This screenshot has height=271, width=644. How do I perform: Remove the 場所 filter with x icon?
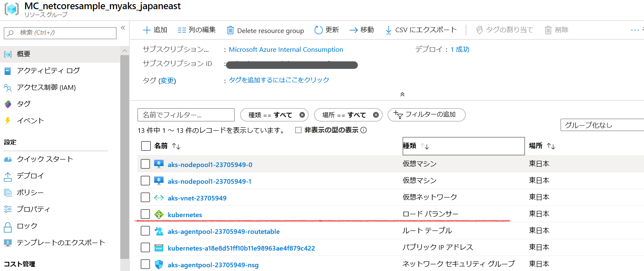375,115
